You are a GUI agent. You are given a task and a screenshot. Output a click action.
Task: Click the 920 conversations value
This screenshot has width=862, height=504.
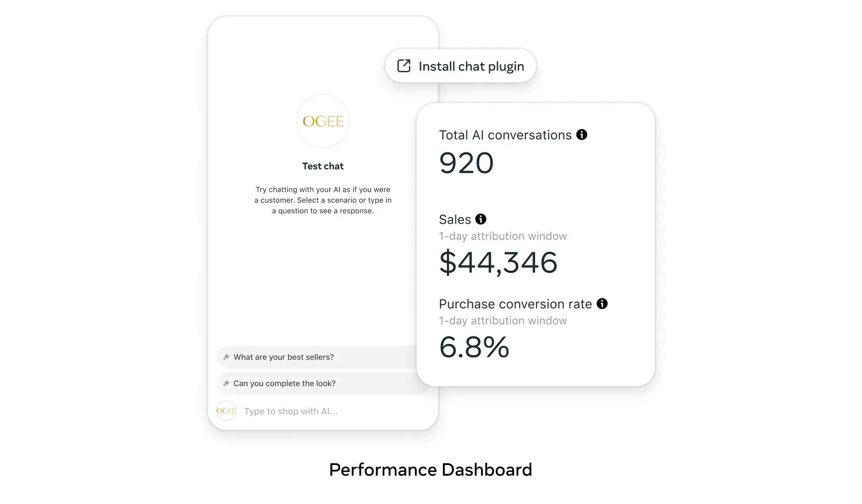pos(466,163)
